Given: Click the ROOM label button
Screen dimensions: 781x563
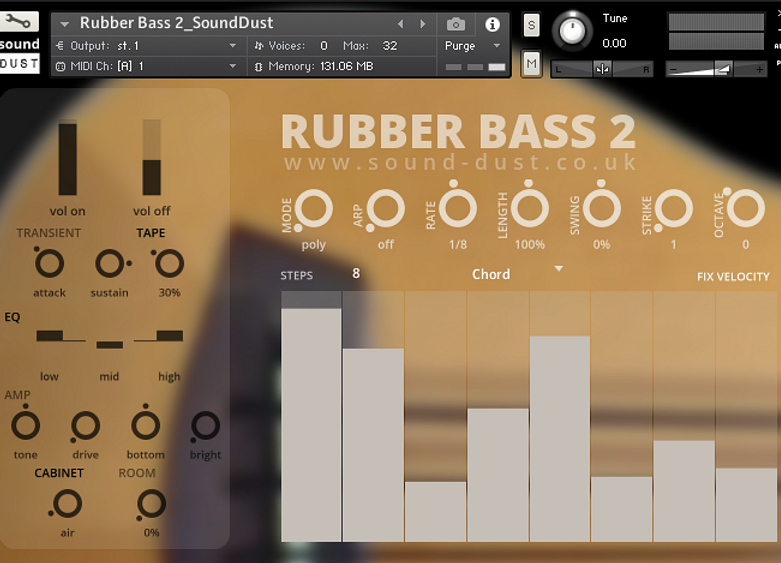Looking at the screenshot, I should [137, 473].
